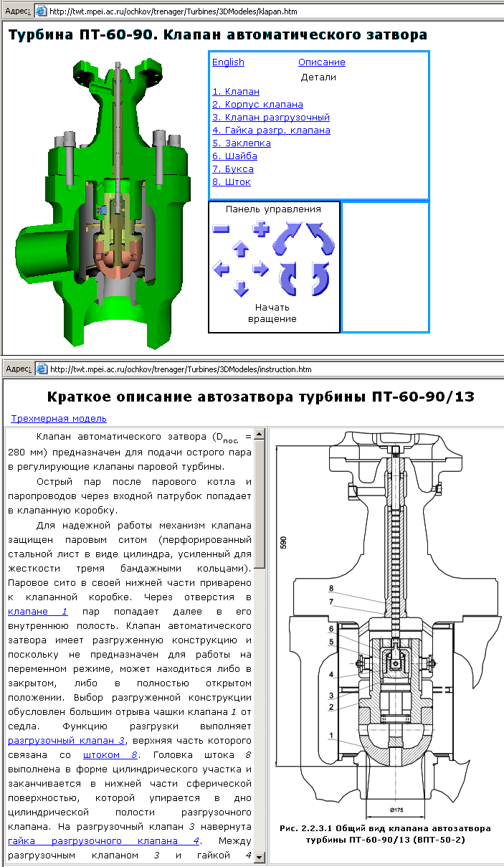Select part 5. Заклепка
The width and height of the screenshot is (504, 867).
[x=241, y=143]
